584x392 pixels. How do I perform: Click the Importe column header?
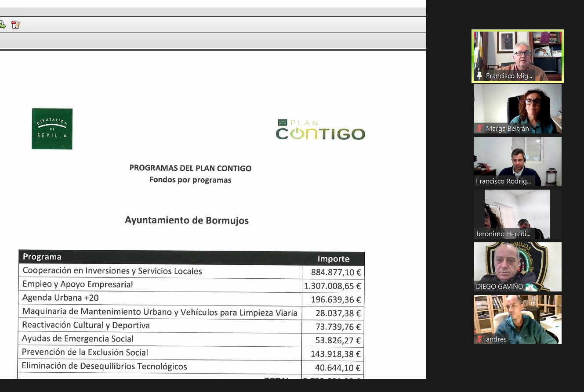333,259
